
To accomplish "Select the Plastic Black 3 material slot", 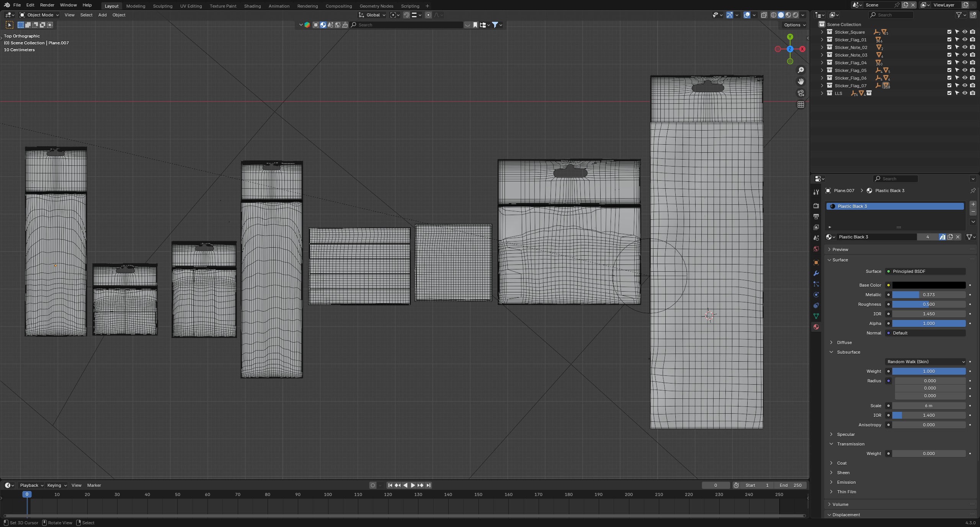I will pyautogui.click(x=895, y=206).
